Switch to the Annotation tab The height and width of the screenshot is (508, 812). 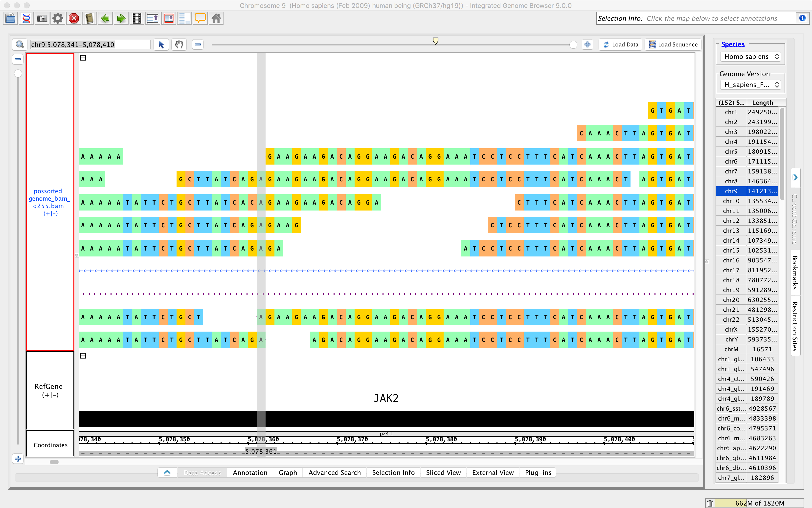tap(250, 472)
